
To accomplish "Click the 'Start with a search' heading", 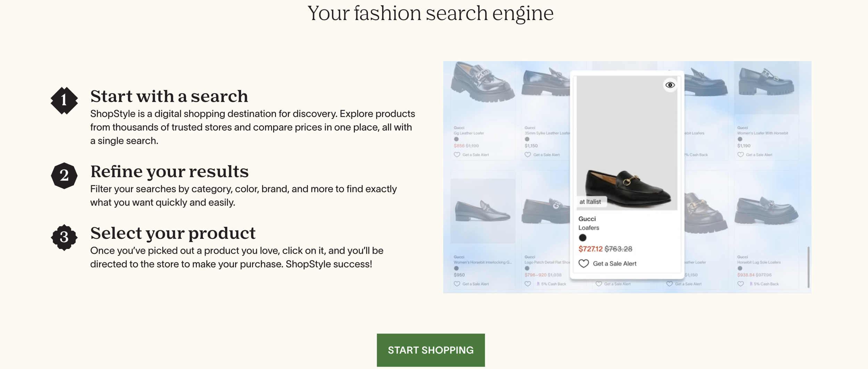I will 169,96.
